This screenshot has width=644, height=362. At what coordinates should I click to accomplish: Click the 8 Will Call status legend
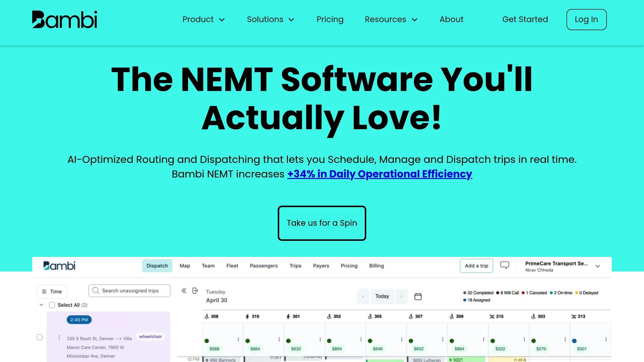tap(507, 293)
